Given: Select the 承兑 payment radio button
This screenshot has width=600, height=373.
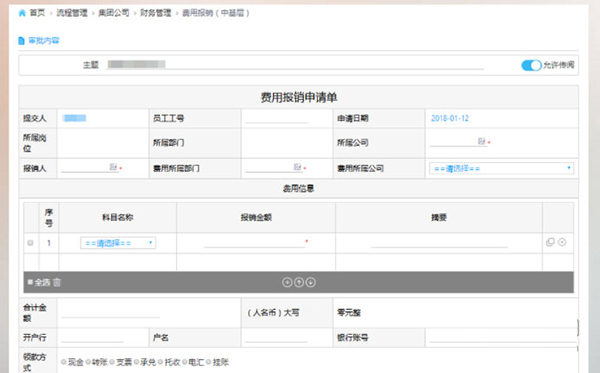Looking at the screenshot, I should click(x=136, y=362).
